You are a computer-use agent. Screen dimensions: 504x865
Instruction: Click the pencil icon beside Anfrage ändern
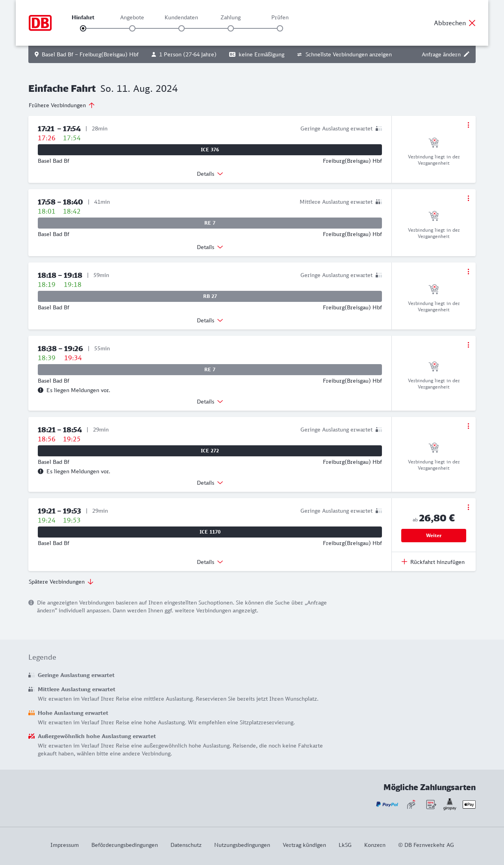tap(467, 54)
